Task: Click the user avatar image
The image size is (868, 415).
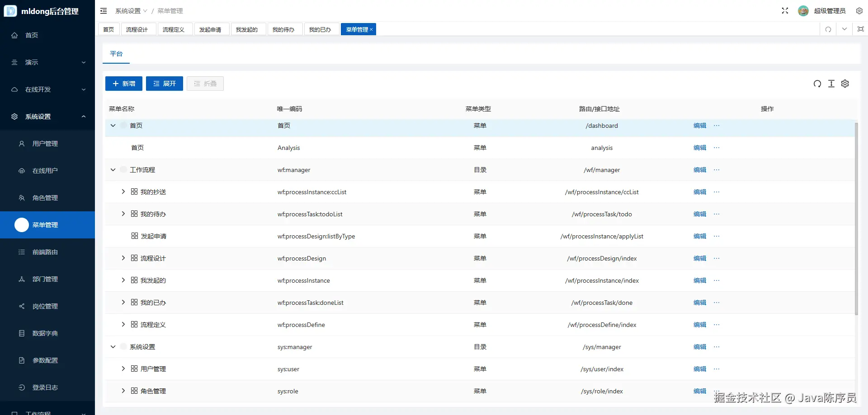Action: click(x=803, y=11)
